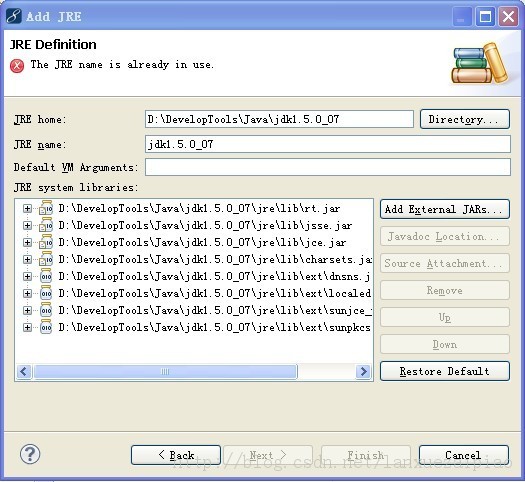Expand the ext\sunjce_ library node
The width and height of the screenshot is (525, 482).
(x=27, y=310)
